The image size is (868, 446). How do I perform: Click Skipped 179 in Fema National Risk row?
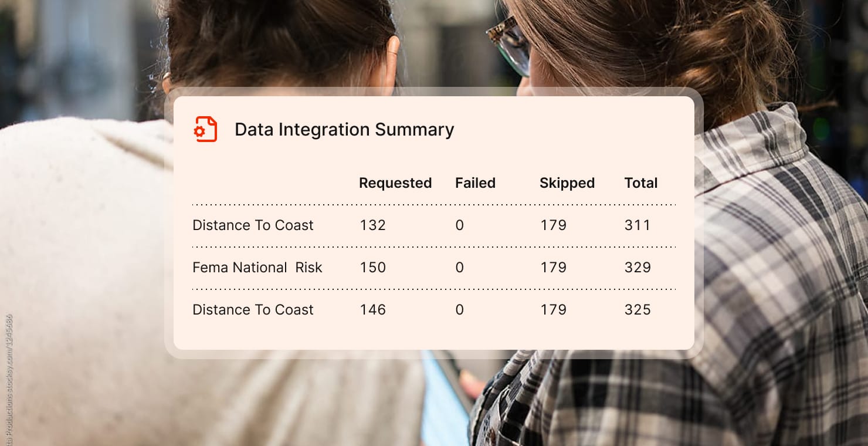[x=553, y=268]
